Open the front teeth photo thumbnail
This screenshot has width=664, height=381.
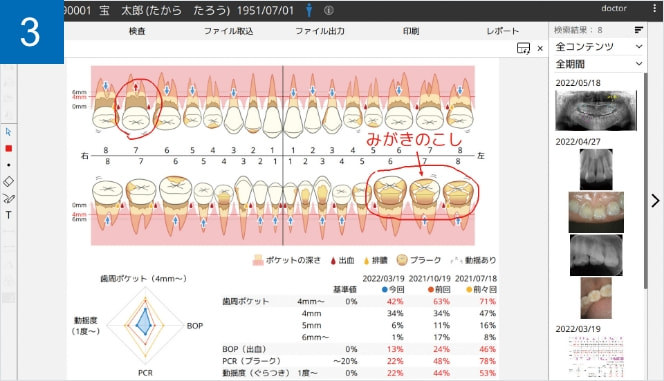596,212
